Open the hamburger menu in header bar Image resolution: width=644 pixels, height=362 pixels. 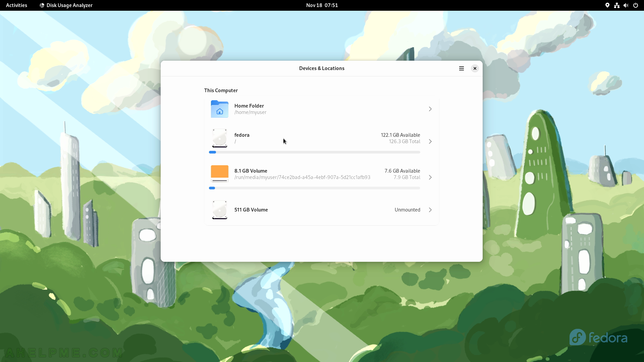click(x=461, y=68)
